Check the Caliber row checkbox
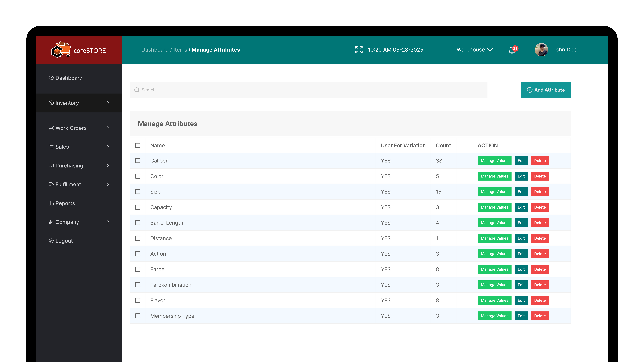The width and height of the screenshot is (644, 362). point(138,161)
